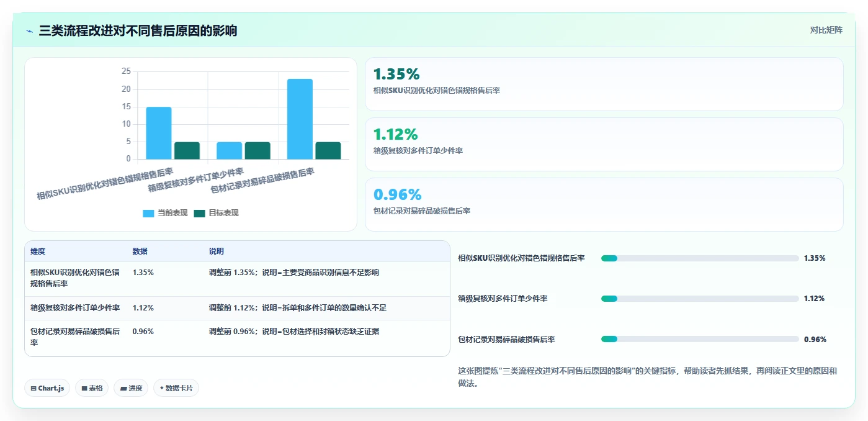Click the 说明 column header
Viewport: 868px width, 421px height.
217,251
